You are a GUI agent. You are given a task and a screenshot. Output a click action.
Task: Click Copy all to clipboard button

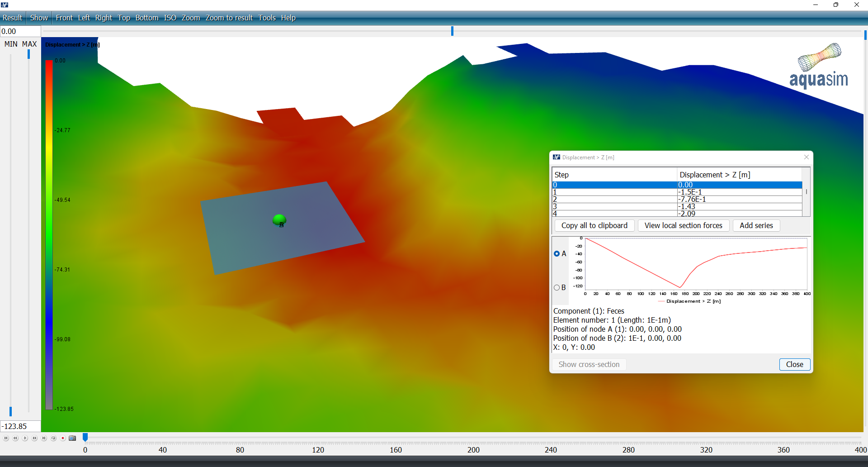pyautogui.click(x=594, y=225)
